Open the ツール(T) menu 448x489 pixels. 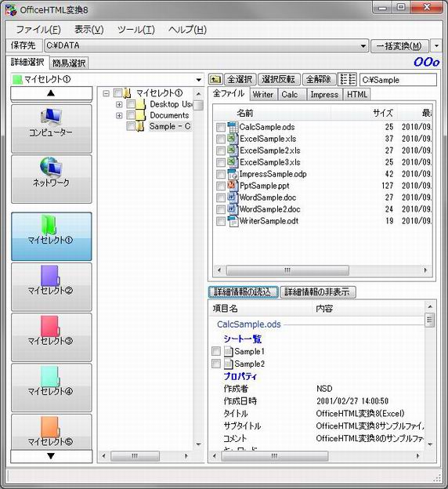point(136,30)
